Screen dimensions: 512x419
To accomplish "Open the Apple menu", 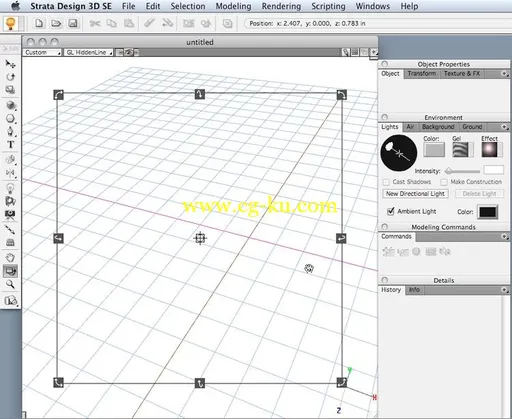I will 15,6.
